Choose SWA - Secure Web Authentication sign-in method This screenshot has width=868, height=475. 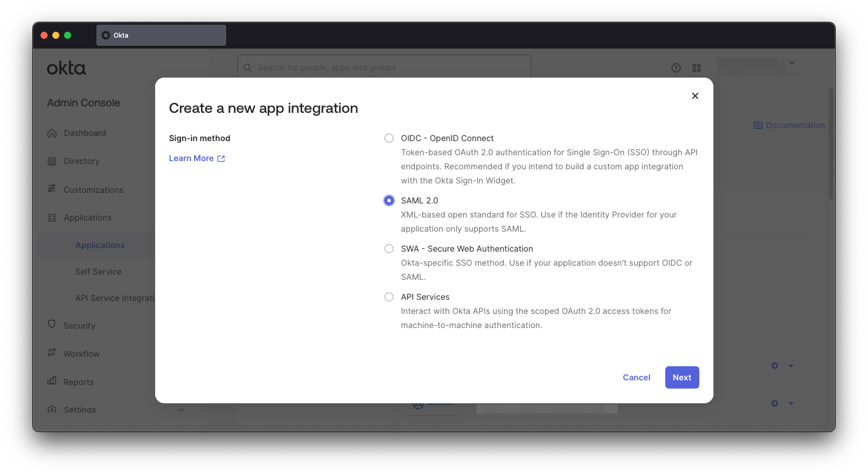point(389,248)
